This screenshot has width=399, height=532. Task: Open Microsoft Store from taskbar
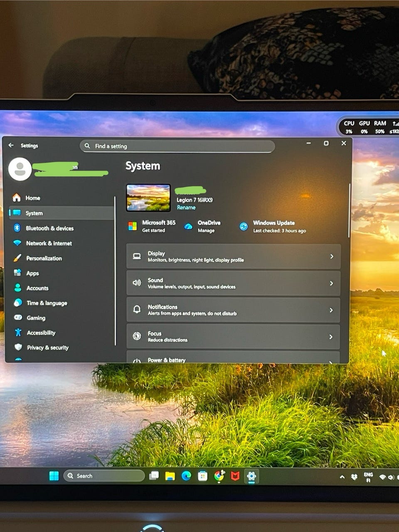[x=202, y=476]
